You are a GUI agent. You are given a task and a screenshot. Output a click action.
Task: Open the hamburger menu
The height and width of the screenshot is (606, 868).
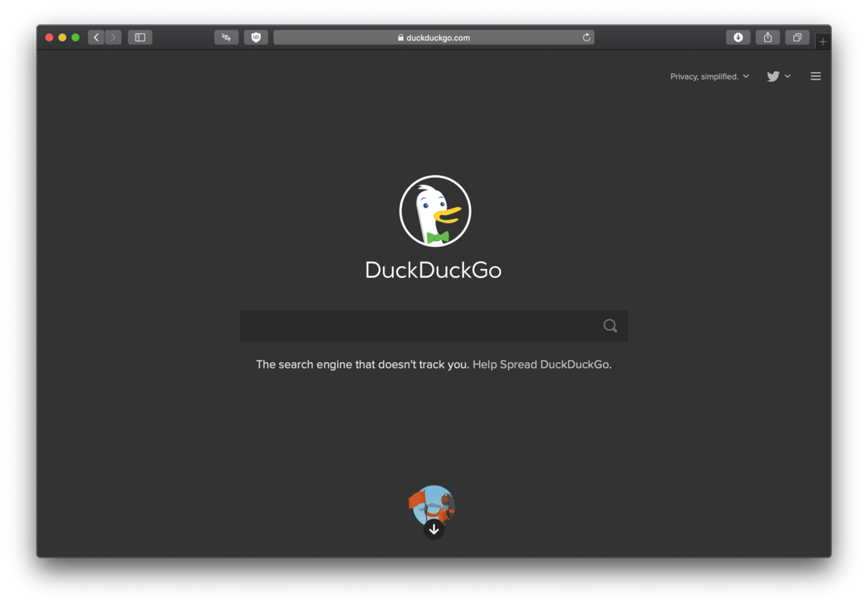(816, 77)
